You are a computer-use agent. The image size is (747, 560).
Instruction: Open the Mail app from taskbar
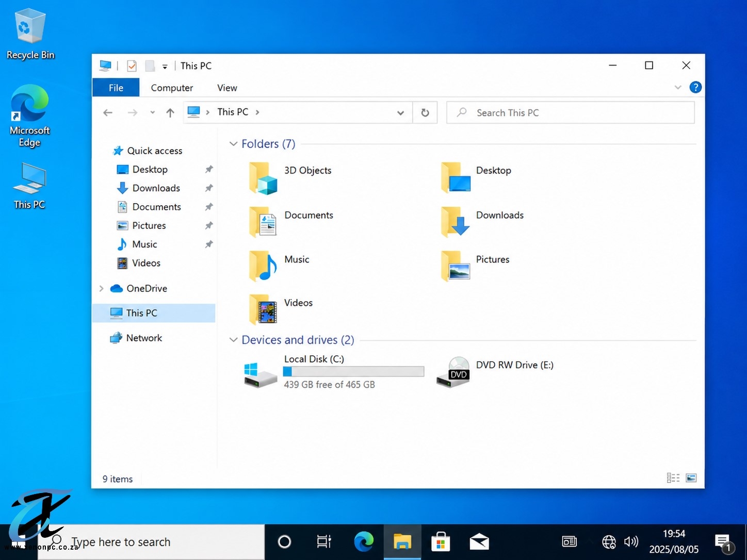tap(479, 542)
